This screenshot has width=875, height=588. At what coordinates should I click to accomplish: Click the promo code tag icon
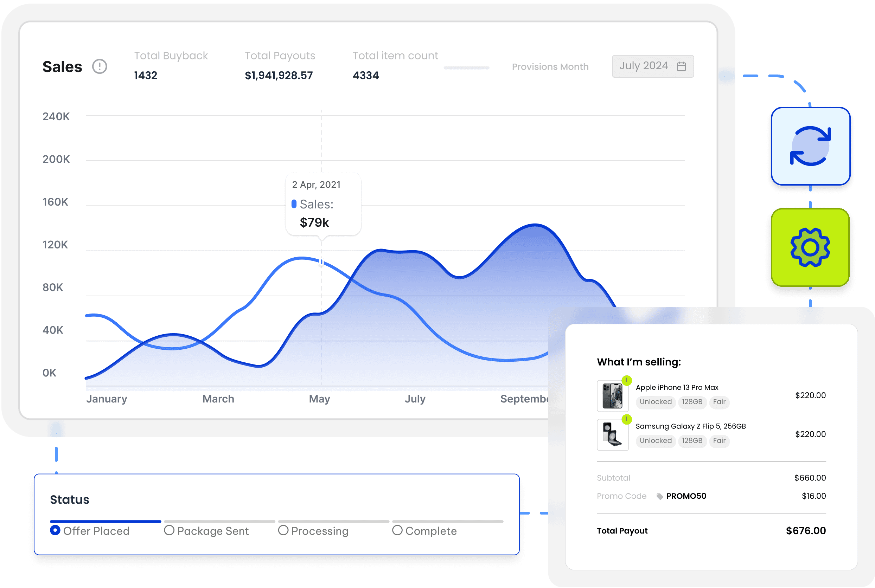(660, 497)
